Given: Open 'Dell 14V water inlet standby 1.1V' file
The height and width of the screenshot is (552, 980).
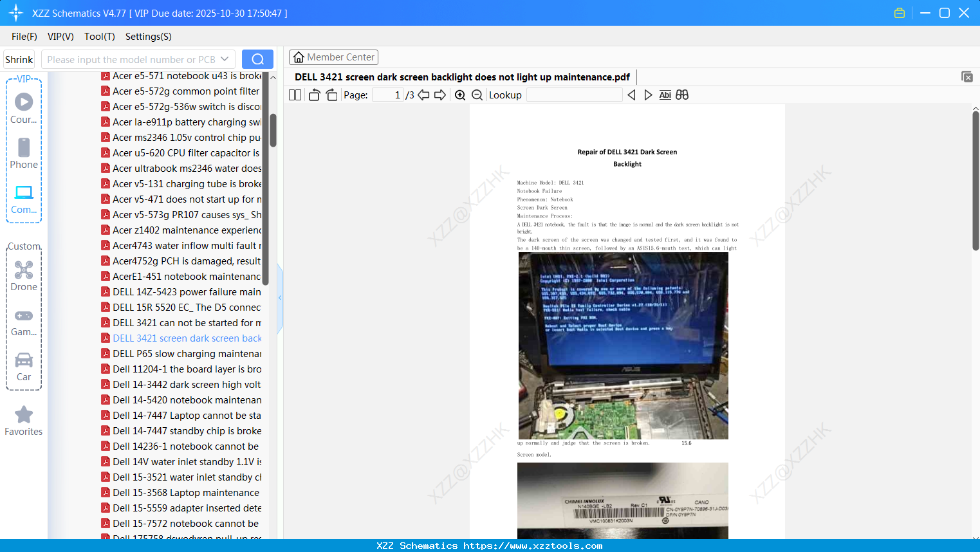Looking at the screenshot, I should pos(181,462).
